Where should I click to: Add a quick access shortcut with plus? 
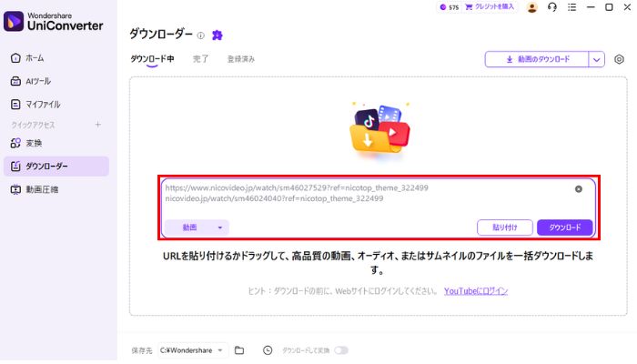click(x=98, y=125)
